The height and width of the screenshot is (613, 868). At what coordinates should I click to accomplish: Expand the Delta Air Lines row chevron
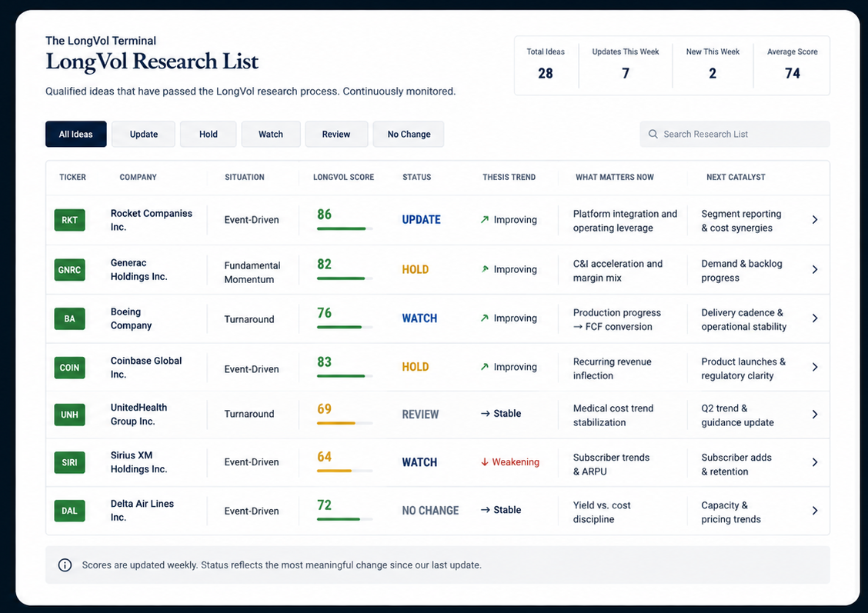tap(815, 511)
